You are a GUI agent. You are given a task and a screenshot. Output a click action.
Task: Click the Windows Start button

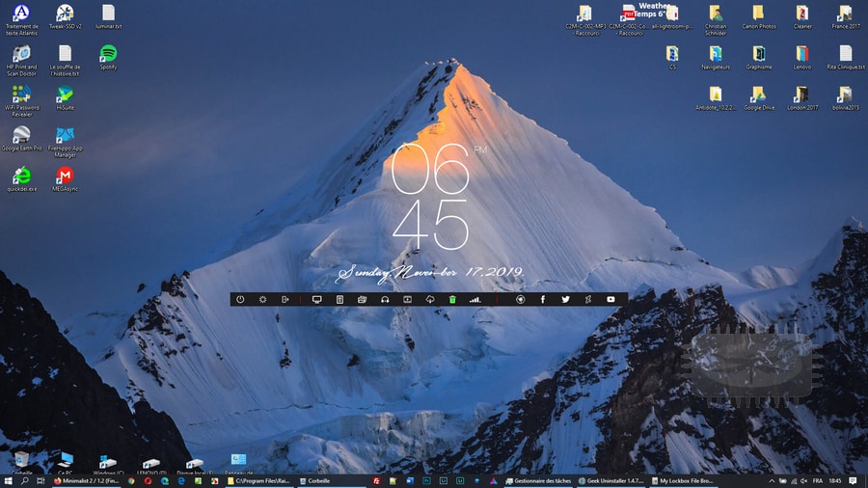(8, 481)
